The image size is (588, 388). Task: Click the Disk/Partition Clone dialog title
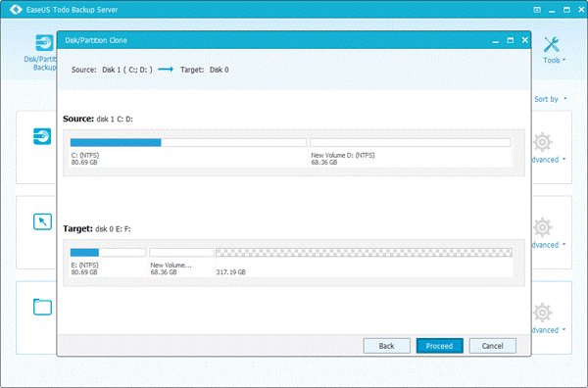click(x=96, y=40)
